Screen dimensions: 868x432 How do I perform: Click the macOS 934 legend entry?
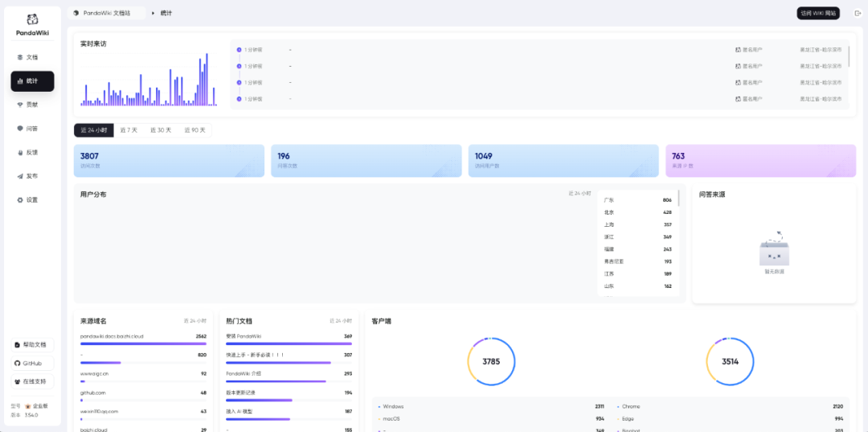tap(491, 418)
